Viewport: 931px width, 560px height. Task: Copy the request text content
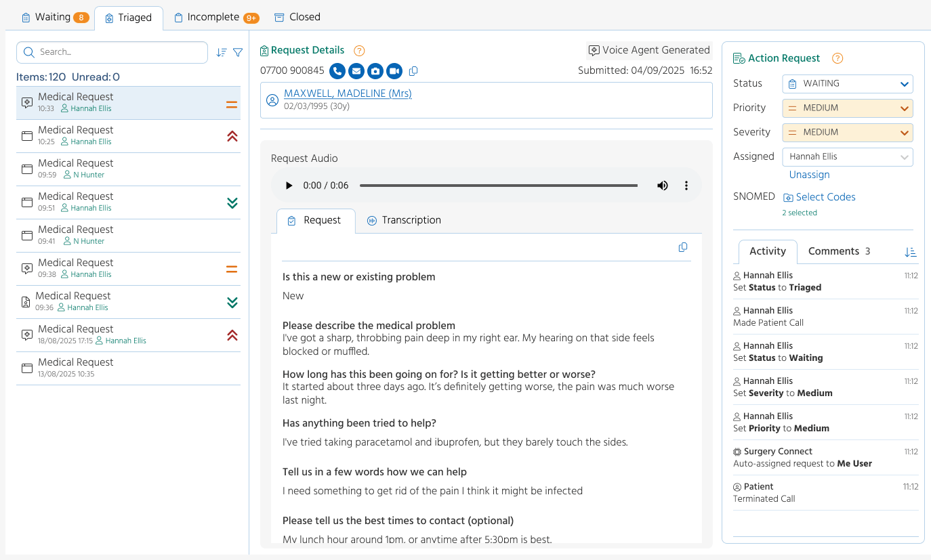click(x=682, y=248)
